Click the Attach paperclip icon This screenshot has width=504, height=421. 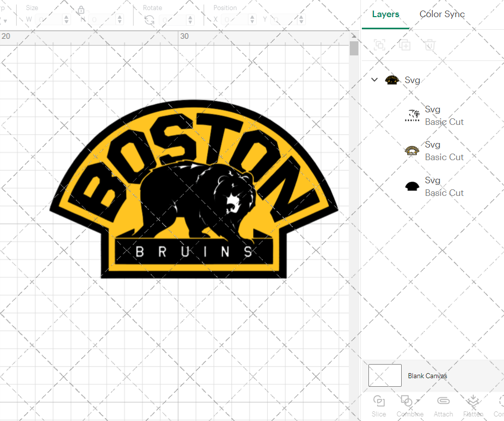(443, 401)
